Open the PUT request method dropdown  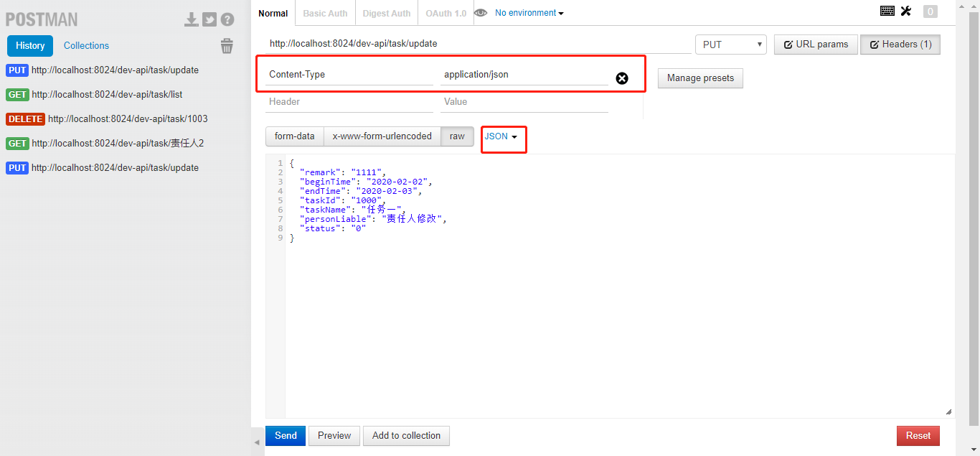[x=730, y=44]
